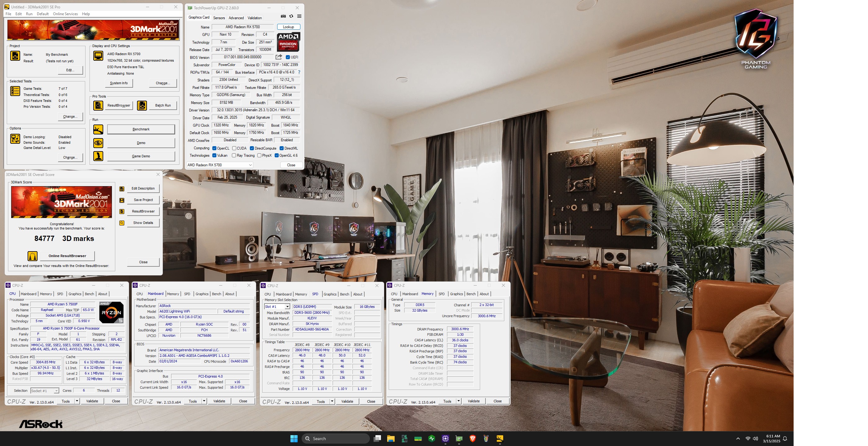This screenshot has width=868, height=446.
Task: Click the icon beside Edit Description
Action: [122, 189]
